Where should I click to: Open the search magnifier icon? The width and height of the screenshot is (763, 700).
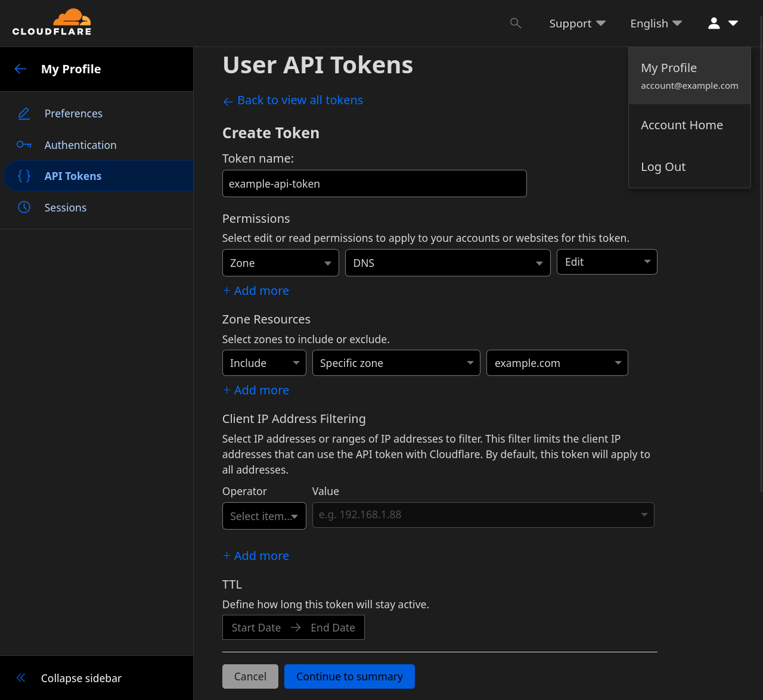pyautogui.click(x=515, y=23)
